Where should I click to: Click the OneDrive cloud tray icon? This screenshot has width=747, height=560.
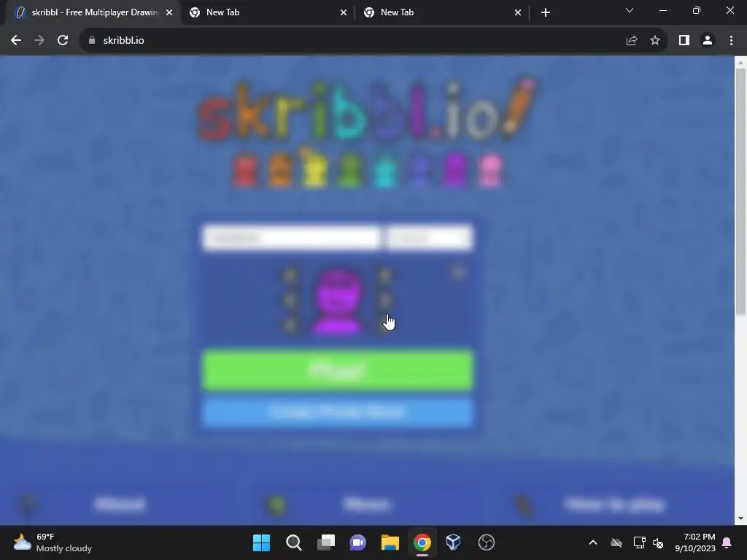pos(616,542)
